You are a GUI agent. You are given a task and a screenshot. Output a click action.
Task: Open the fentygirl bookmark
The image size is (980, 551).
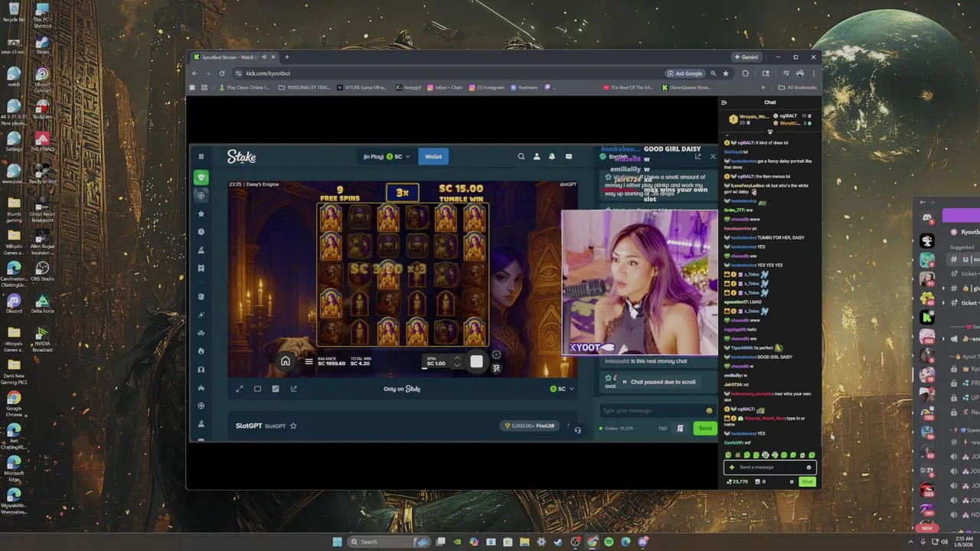tap(409, 87)
